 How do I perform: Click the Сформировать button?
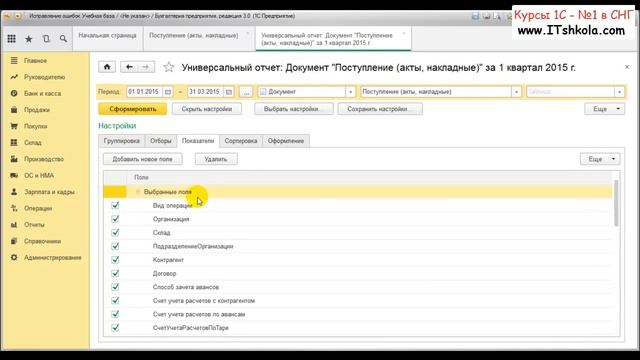pos(133,109)
